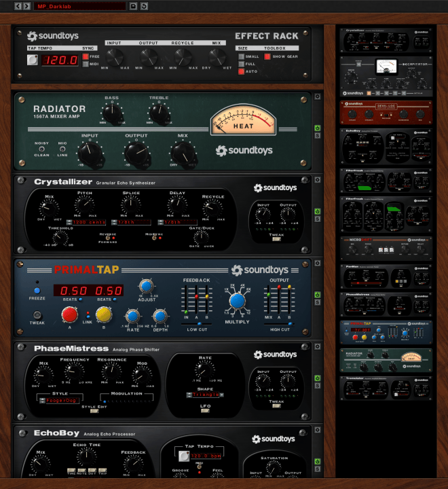Click the Effect Rack Input knob
This screenshot has width=448, height=489.
[115, 57]
